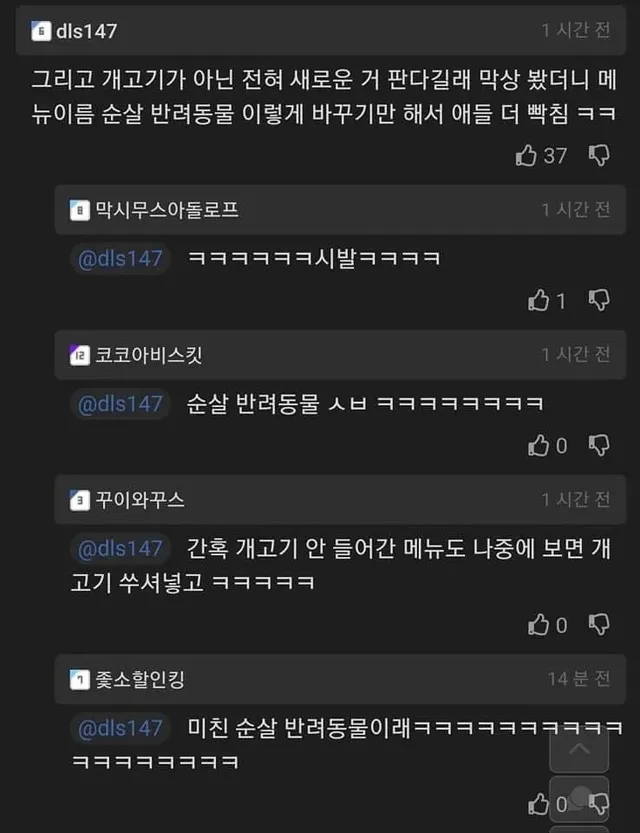640x833 pixels.
Task: Tap the floating comment button below the chevron
Action: pos(579,798)
